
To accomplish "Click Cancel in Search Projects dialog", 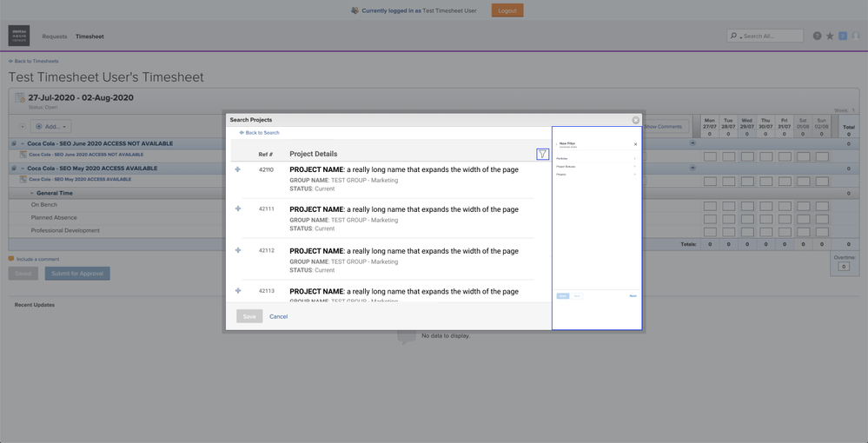I will [x=278, y=316].
